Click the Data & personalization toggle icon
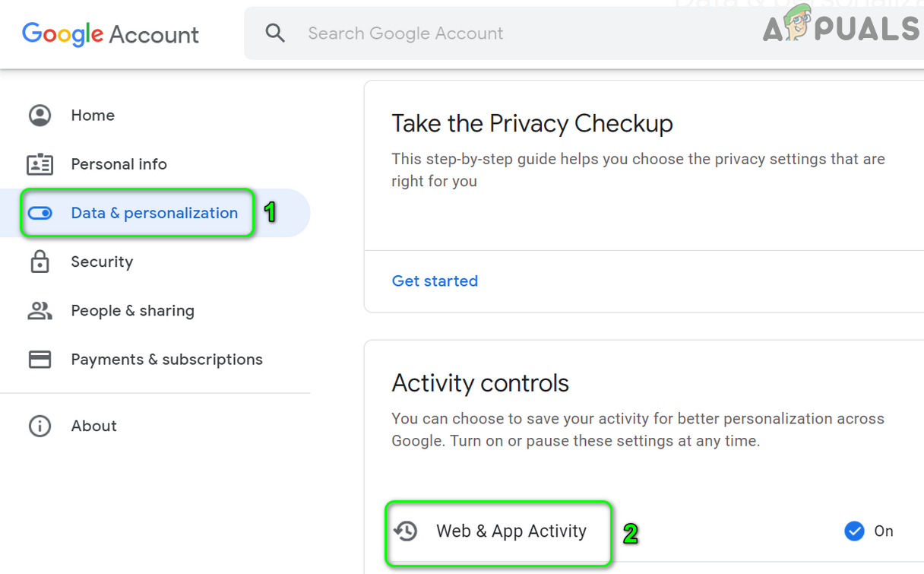Image resolution: width=924 pixels, height=574 pixels. [x=40, y=213]
